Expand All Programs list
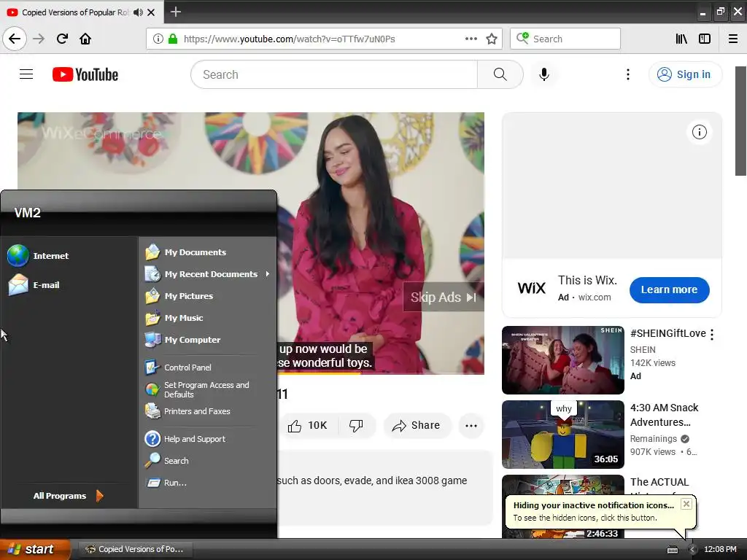This screenshot has width=747, height=560. (x=68, y=496)
